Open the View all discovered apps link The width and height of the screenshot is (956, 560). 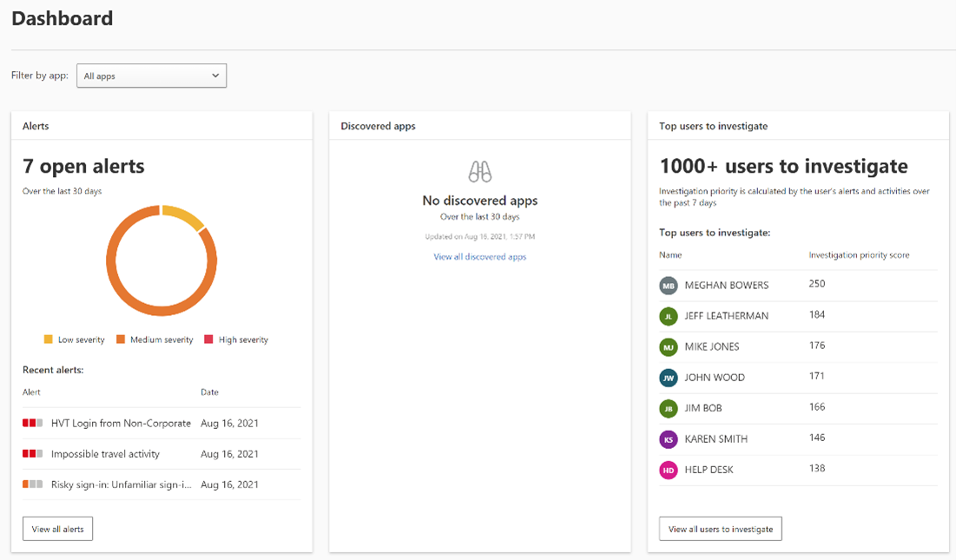coord(479,256)
